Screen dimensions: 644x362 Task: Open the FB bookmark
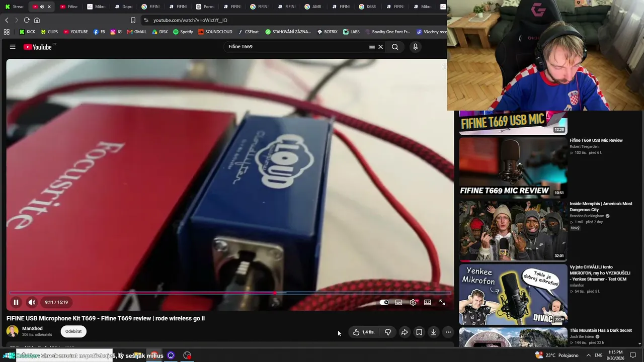99,32
